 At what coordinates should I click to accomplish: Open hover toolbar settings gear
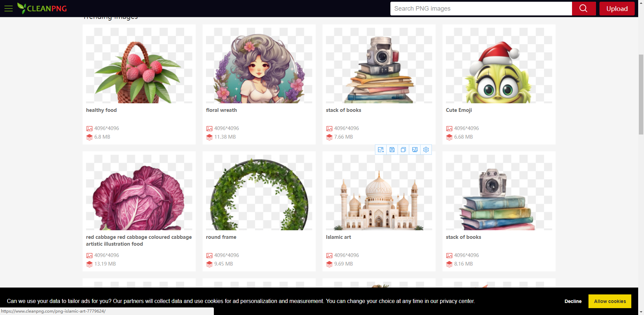pyautogui.click(x=426, y=150)
